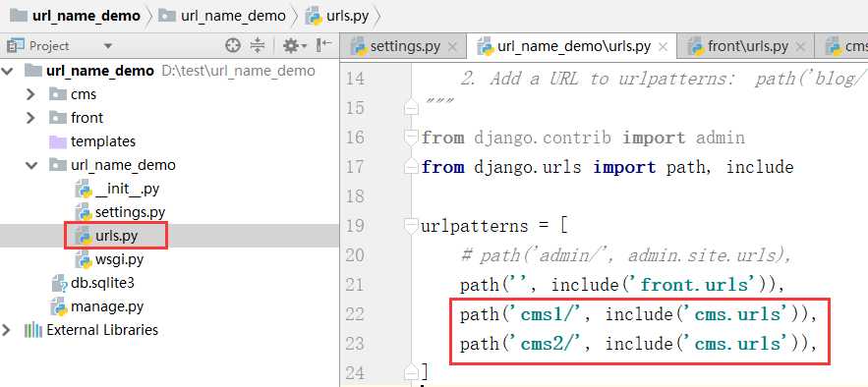Image resolution: width=868 pixels, height=387 pixels.
Task: Click the D:\test\url_name_demo path text
Action: (x=238, y=71)
